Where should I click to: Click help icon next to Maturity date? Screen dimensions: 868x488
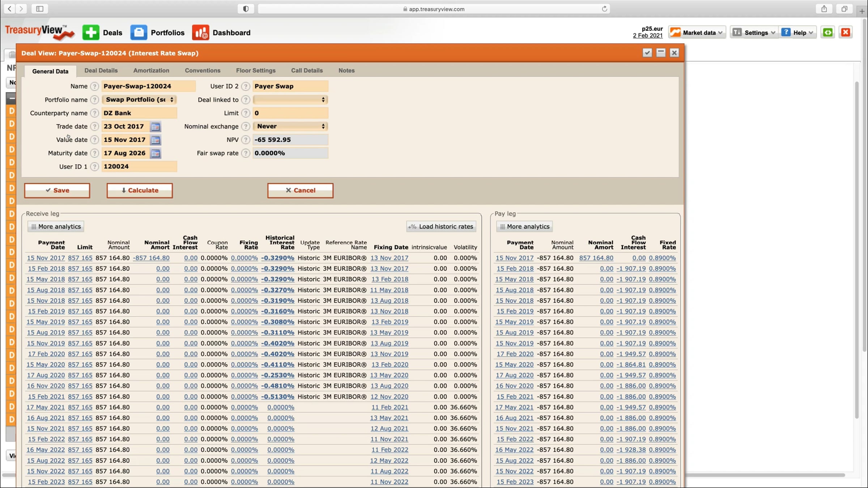click(x=94, y=153)
